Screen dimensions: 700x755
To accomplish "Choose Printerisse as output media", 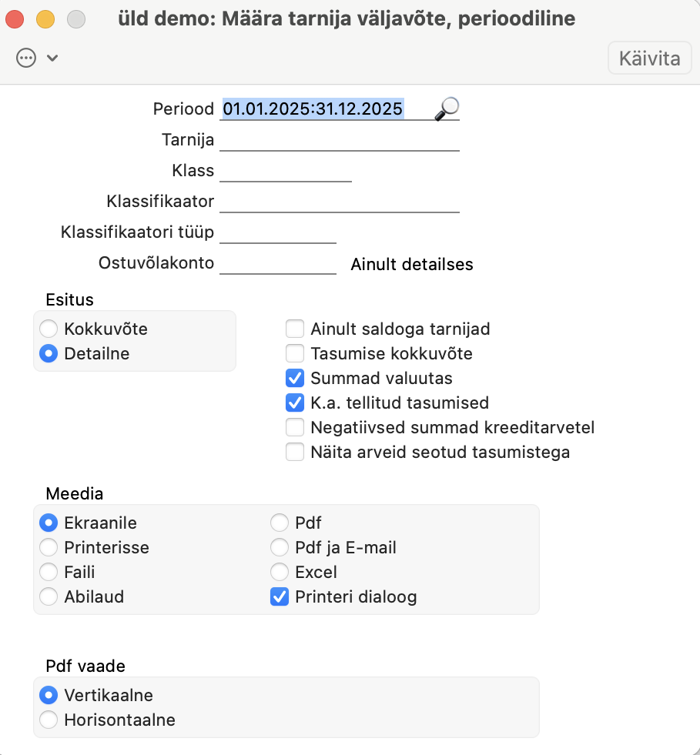I will coord(49,548).
